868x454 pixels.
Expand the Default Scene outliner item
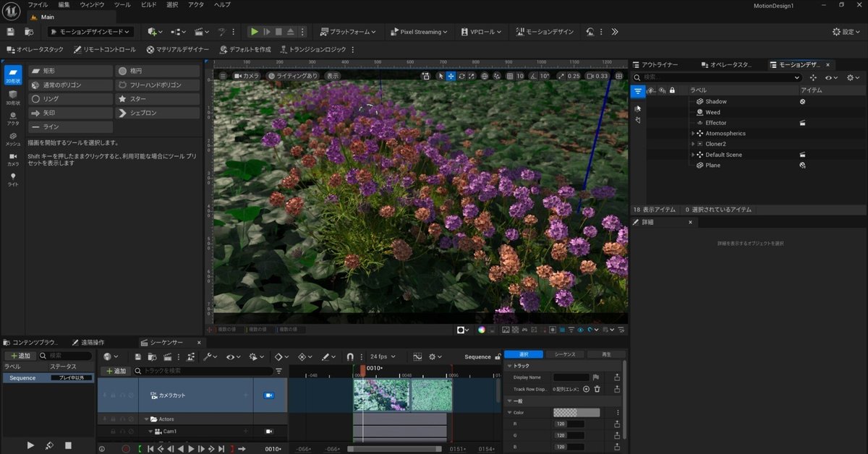click(x=692, y=155)
